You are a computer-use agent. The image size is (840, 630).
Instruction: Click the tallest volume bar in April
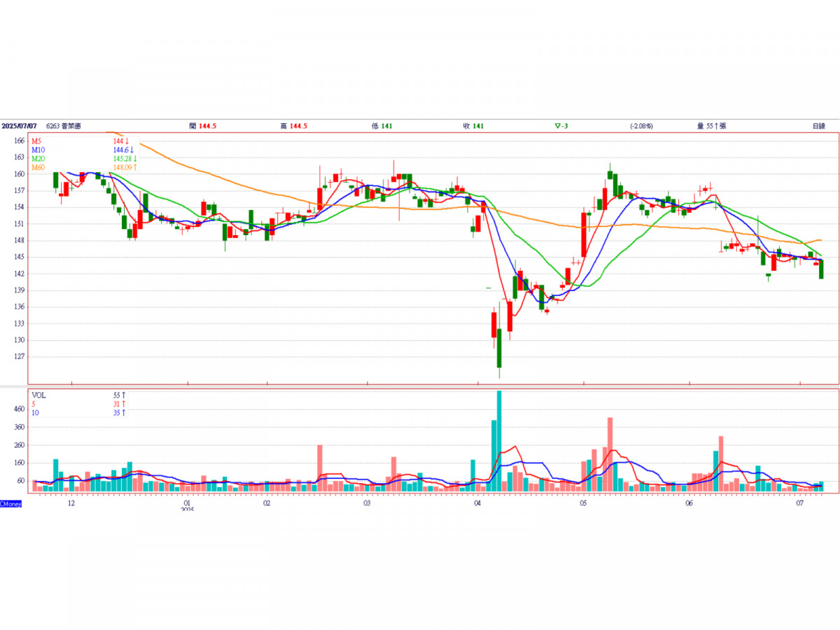point(499,441)
